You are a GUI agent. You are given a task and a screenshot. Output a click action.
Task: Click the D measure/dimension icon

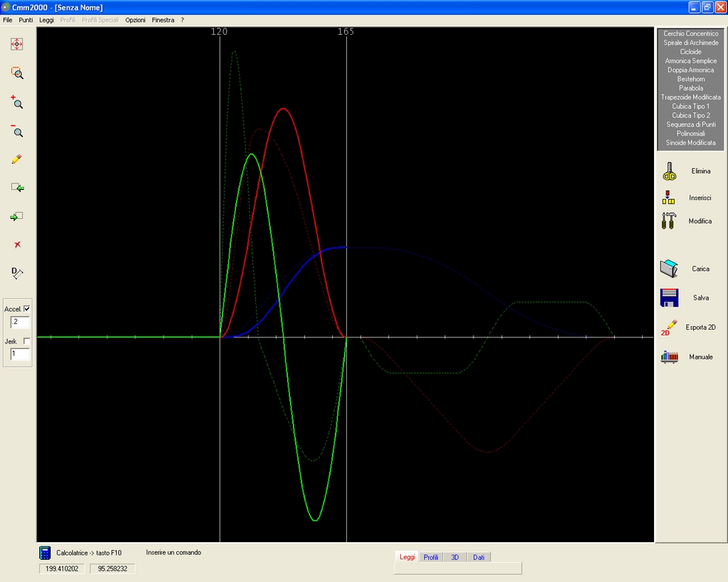click(x=17, y=273)
